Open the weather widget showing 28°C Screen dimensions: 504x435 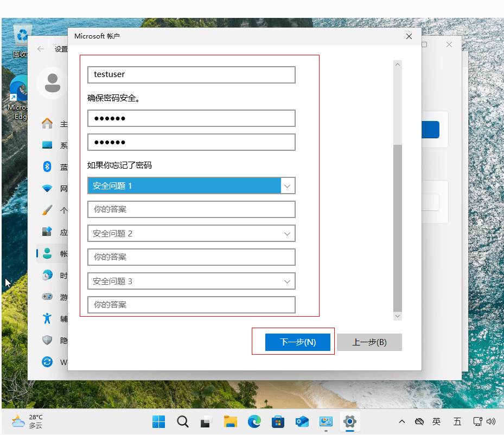27,421
